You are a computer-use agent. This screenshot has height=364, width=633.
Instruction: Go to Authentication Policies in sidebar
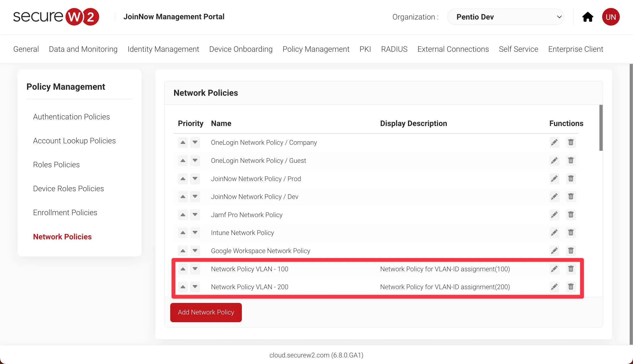[x=71, y=117]
